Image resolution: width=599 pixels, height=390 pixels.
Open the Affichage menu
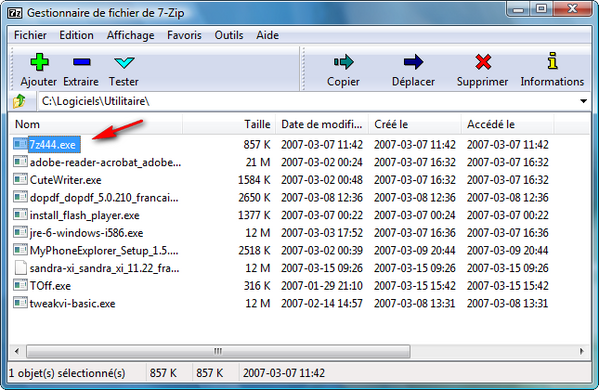131,35
